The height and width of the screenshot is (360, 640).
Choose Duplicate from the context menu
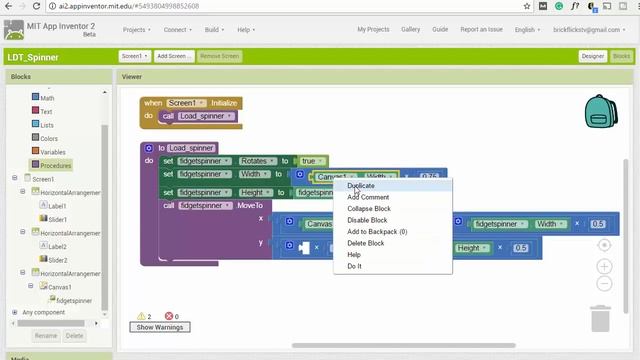pos(393,186)
